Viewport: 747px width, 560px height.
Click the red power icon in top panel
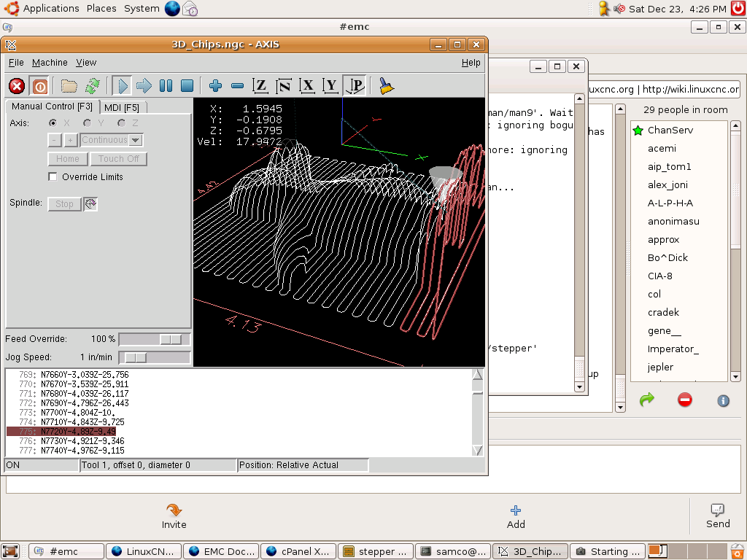[x=738, y=9]
